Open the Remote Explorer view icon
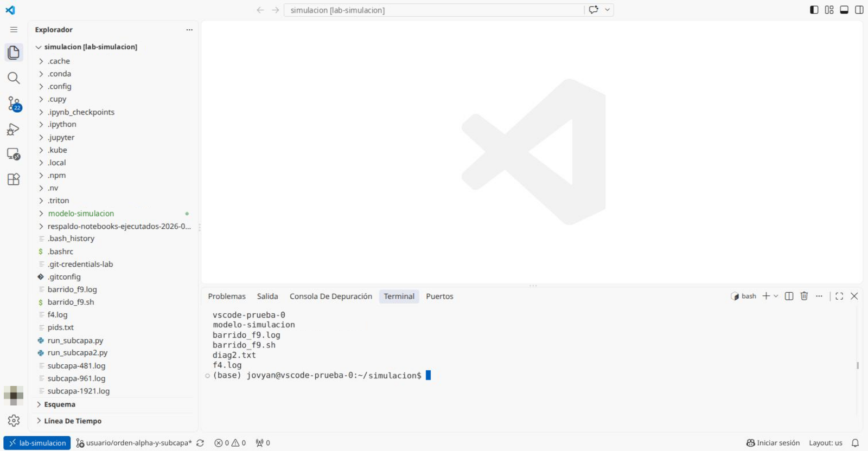 (14, 154)
